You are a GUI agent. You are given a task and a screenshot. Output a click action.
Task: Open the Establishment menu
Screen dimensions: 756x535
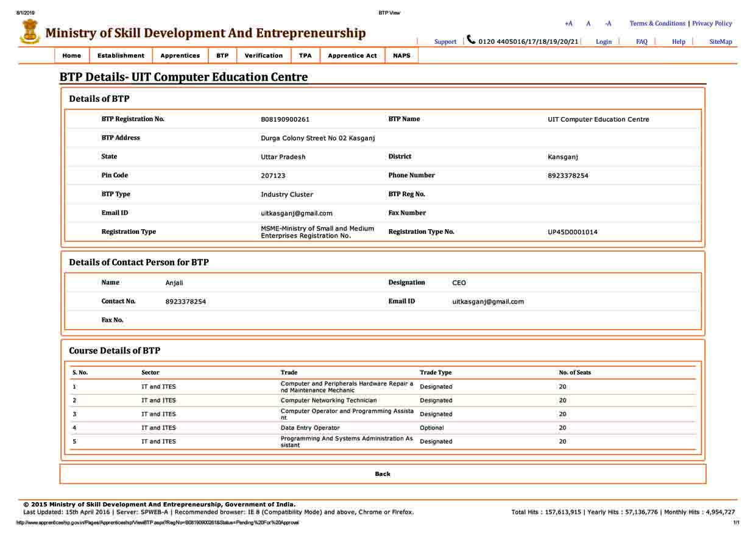point(121,55)
